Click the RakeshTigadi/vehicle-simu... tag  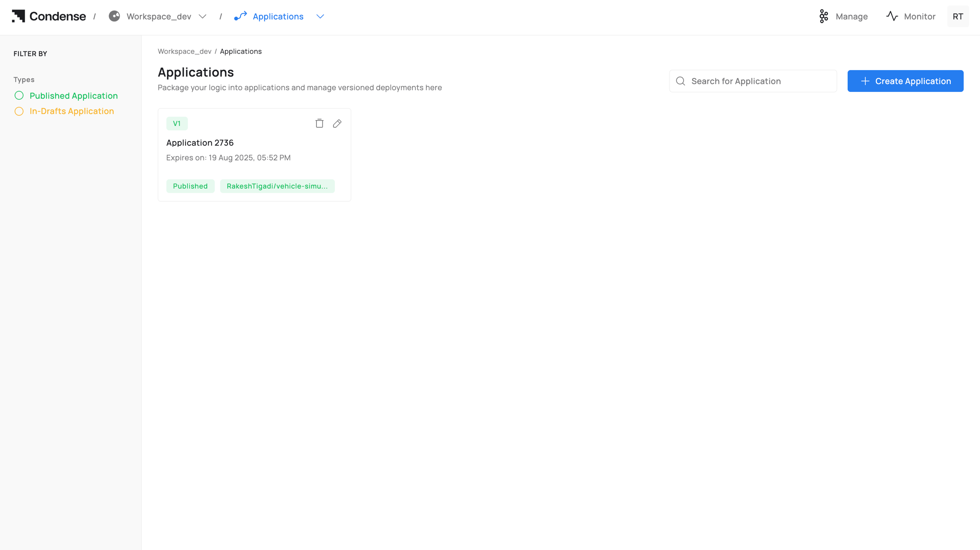pos(277,186)
